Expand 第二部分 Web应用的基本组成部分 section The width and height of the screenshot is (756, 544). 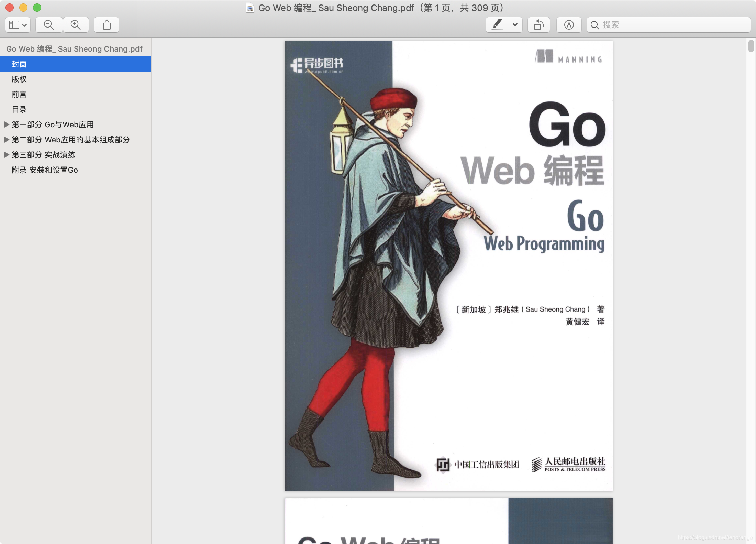point(7,140)
